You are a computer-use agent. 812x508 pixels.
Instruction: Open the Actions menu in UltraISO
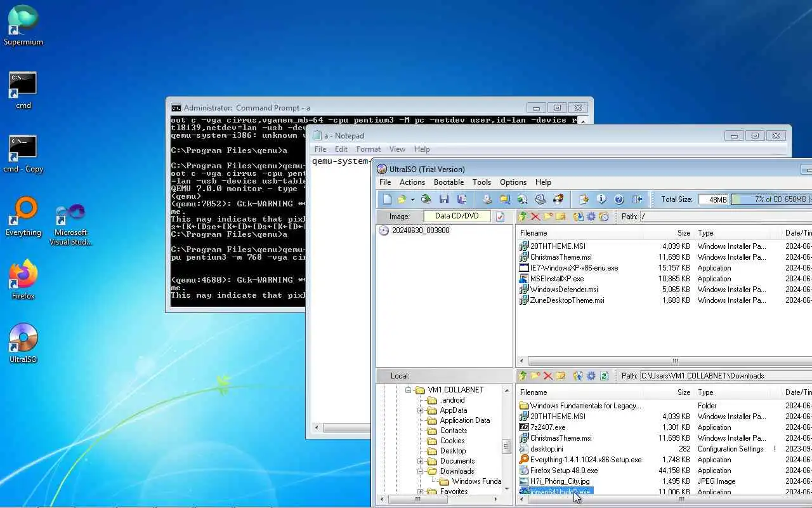click(412, 182)
